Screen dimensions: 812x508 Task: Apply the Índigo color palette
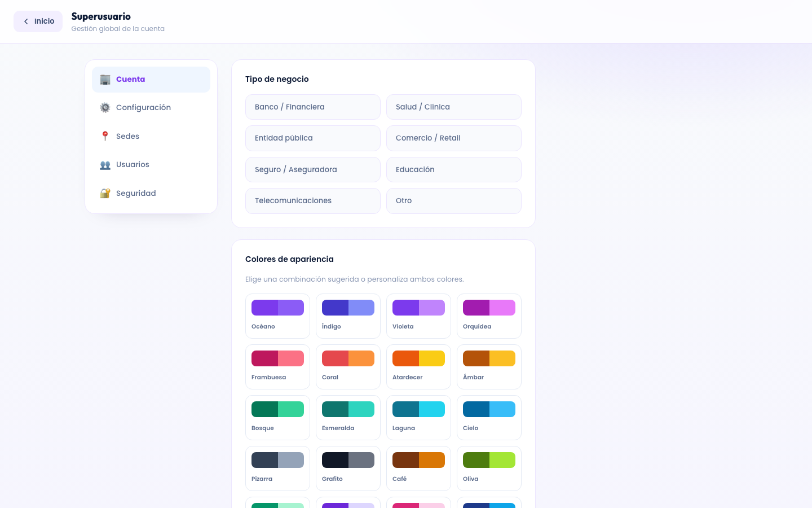tap(348, 316)
